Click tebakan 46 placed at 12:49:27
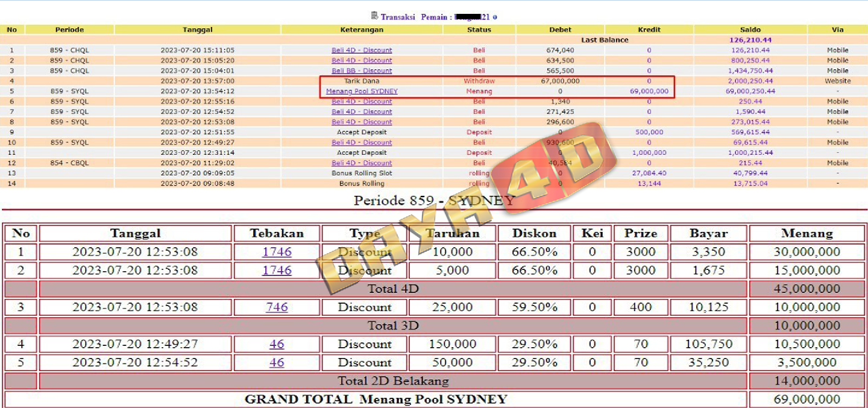Viewport: 868px width, 408px height. click(277, 344)
